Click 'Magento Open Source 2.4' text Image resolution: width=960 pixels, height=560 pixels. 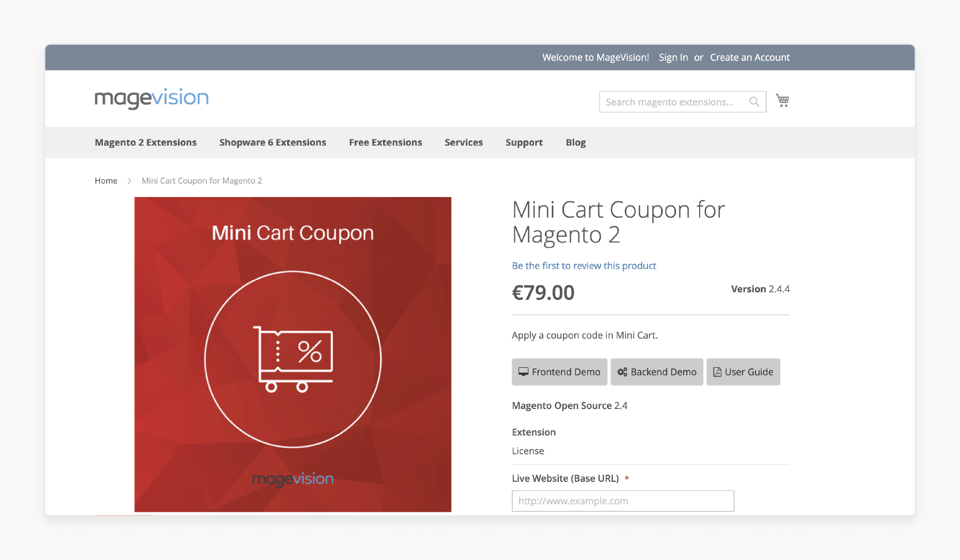pyautogui.click(x=569, y=406)
